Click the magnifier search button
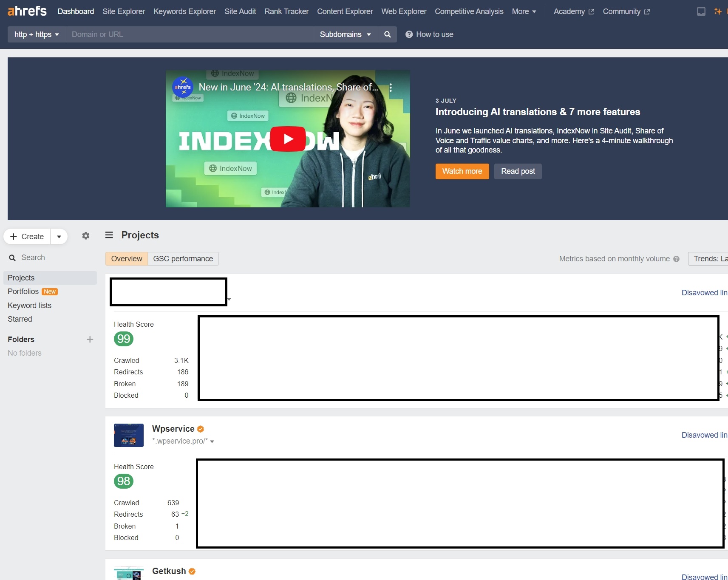The width and height of the screenshot is (728, 580). [x=388, y=34]
